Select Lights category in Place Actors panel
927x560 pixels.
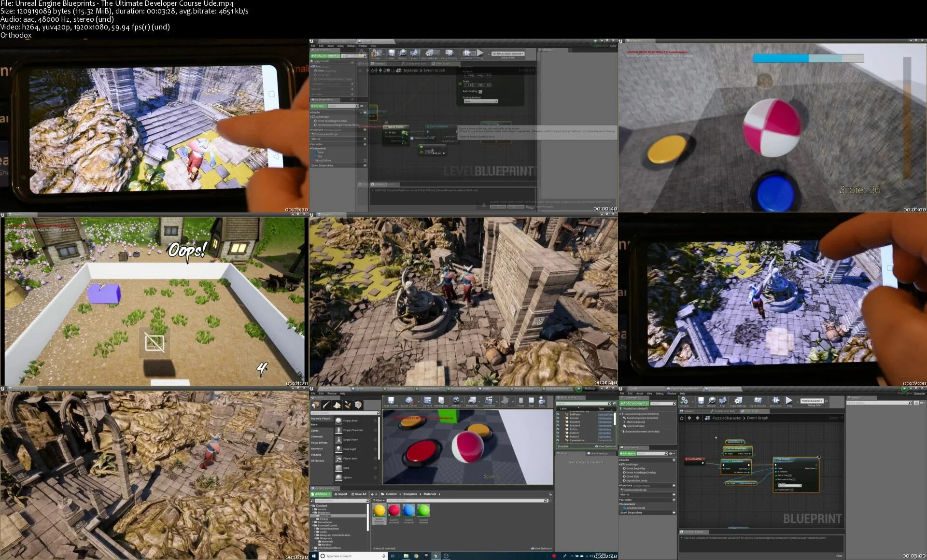point(315,431)
